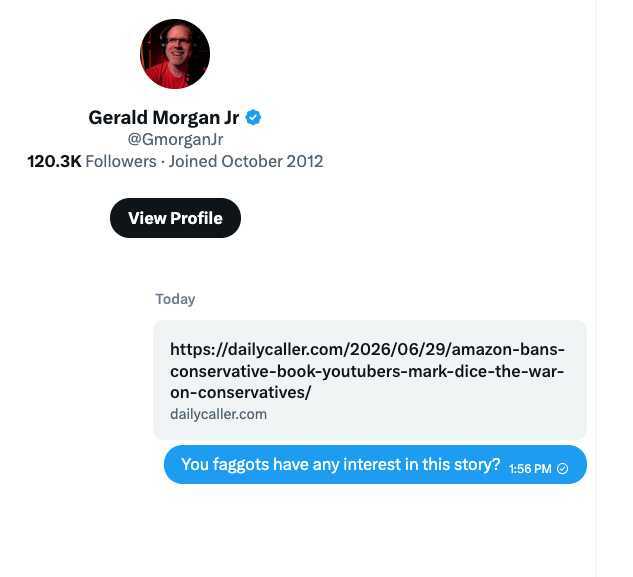Click the Followers label text
This screenshot has height=577, width=633.
point(121,162)
